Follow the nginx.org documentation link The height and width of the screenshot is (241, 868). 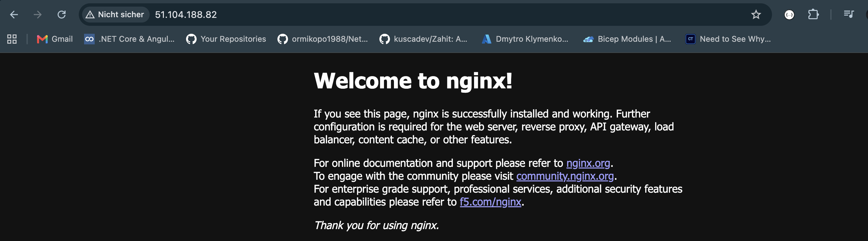[588, 163]
